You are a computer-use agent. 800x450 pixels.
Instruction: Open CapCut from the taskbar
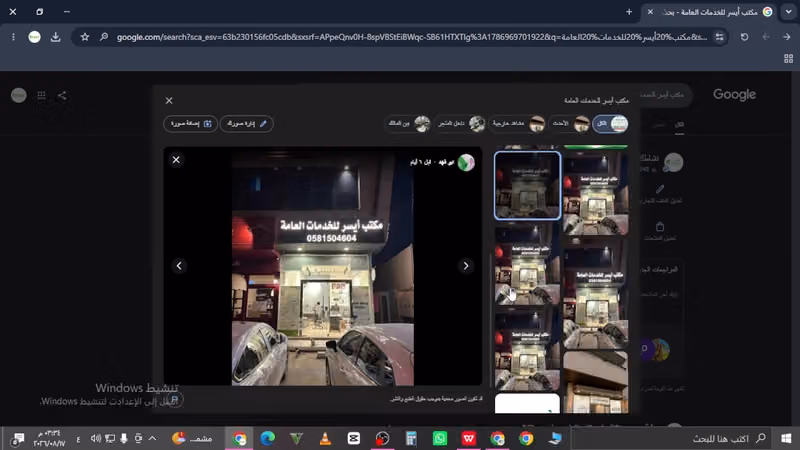pos(354,438)
